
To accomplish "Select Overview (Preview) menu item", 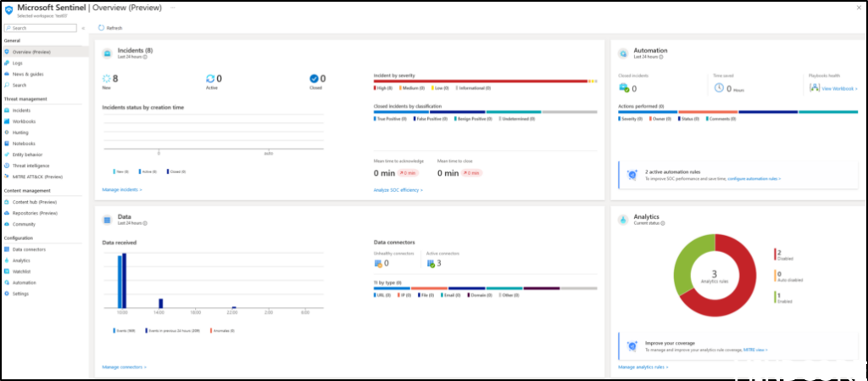I will pos(31,52).
